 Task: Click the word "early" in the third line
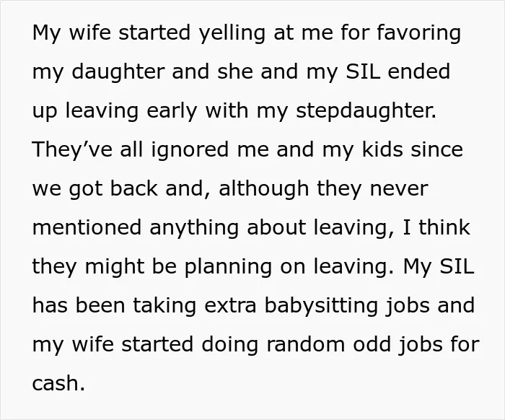pyautogui.click(x=172, y=111)
